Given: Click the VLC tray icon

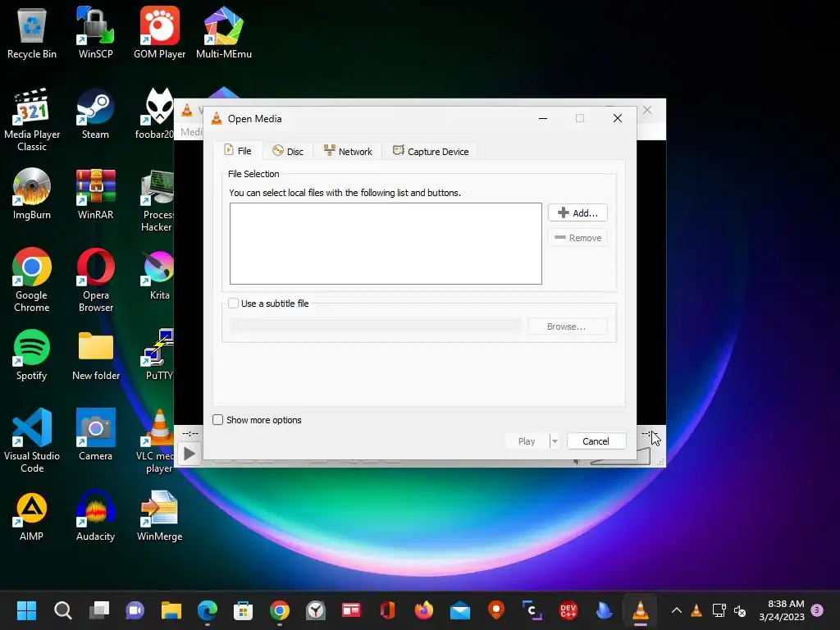Looking at the screenshot, I should click(x=696, y=610).
